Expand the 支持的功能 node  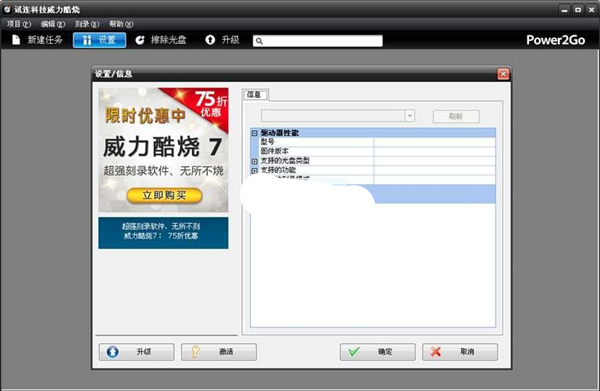click(x=254, y=170)
